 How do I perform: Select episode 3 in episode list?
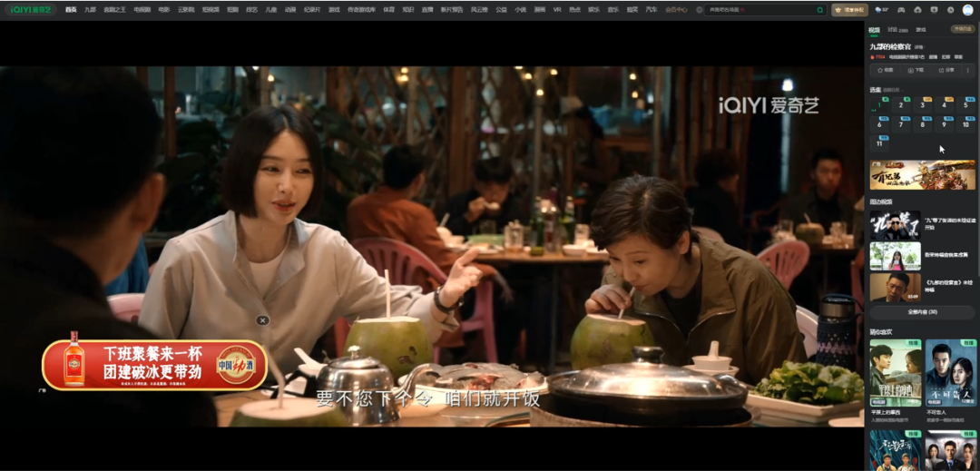[x=923, y=105]
